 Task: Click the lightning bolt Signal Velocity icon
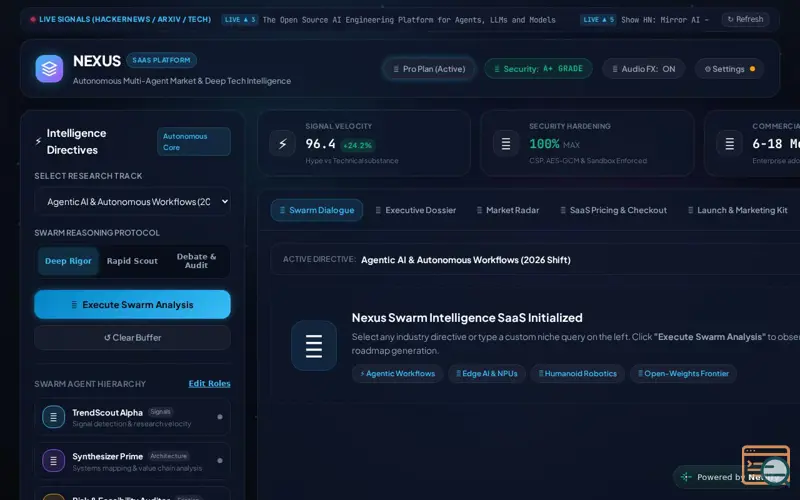pyautogui.click(x=282, y=144)
